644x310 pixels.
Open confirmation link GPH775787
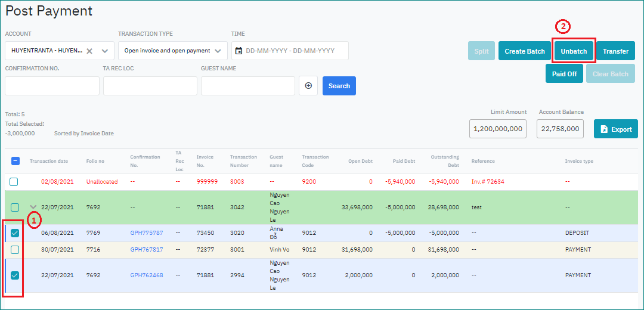tap(146, 233)
